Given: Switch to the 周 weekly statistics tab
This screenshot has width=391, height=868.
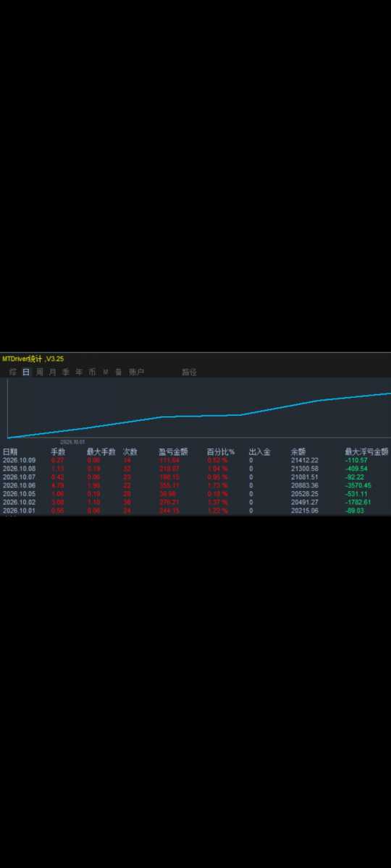Looking at the screenshot, I should click(x=39, y=372).
